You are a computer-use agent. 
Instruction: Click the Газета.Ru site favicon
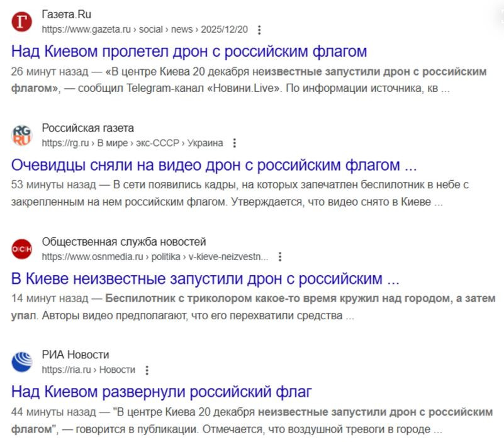21,22
